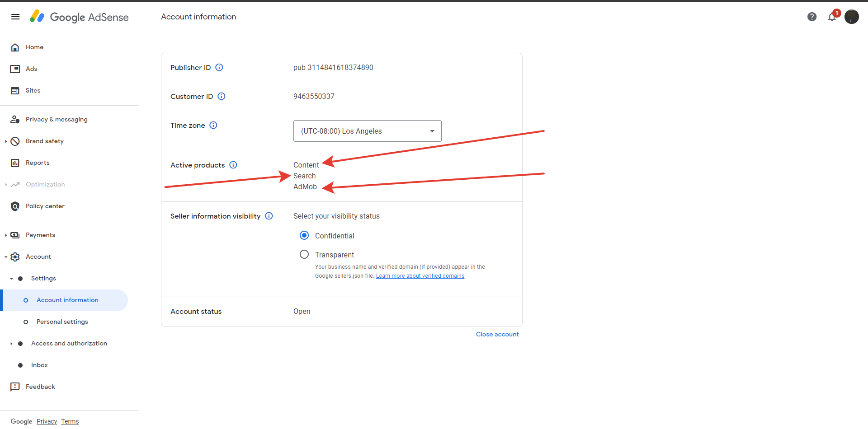Screen dimensions: 868x429
Task: Open the Feedback menu item
Action: [x=40, y=387]
